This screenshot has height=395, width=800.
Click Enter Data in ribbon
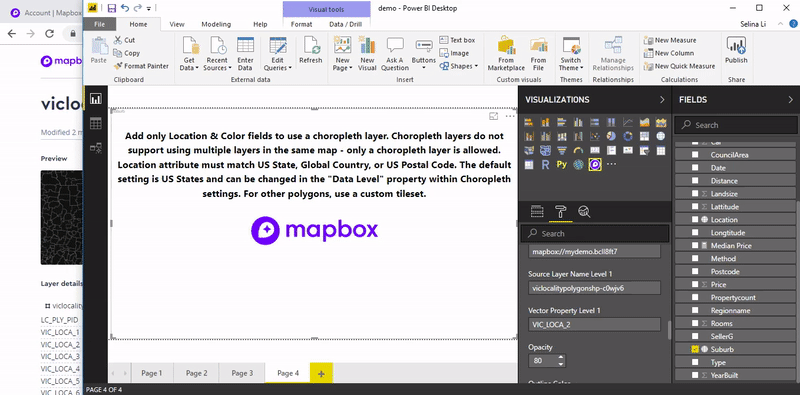click(x=245, y=54)
